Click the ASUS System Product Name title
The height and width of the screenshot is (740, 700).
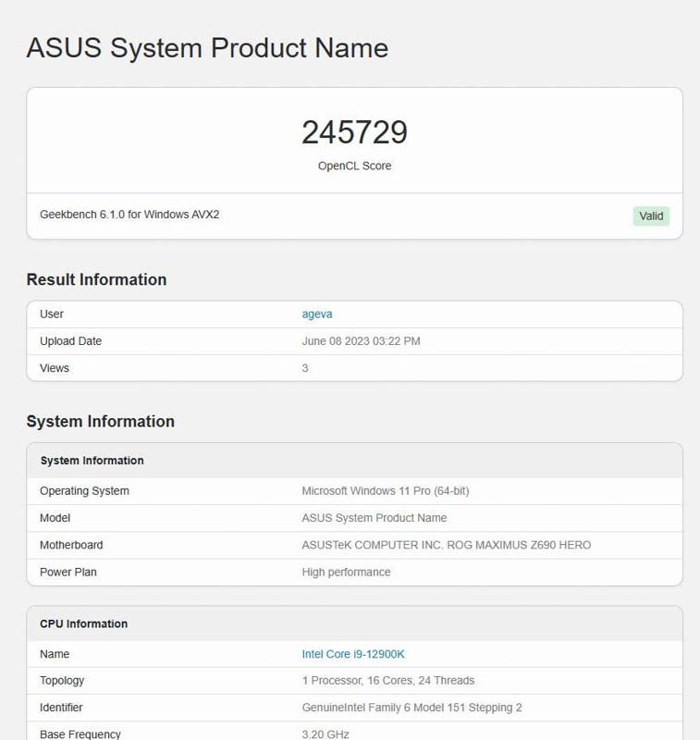pyautogui.click(x=207, y=48)
